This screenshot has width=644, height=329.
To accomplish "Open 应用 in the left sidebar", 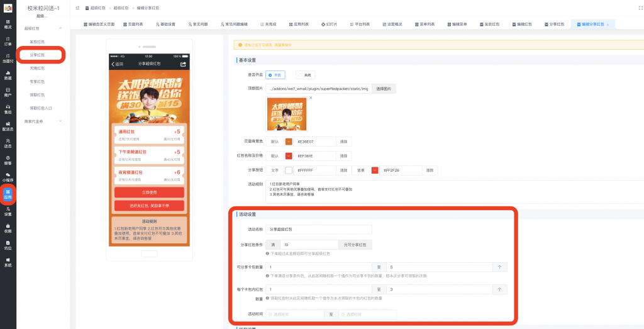I will pyautogui.click(x=8, y=194).
